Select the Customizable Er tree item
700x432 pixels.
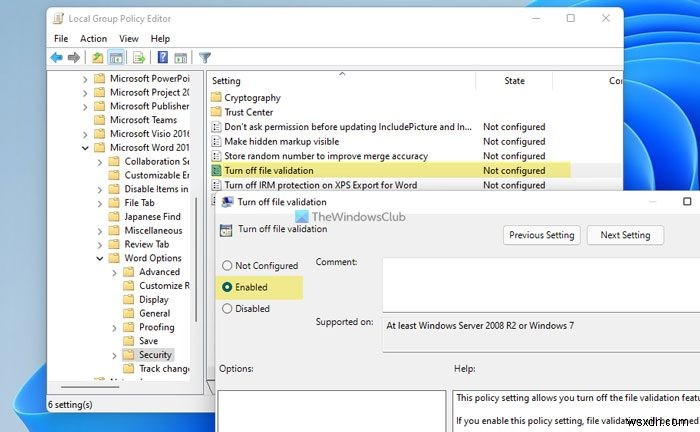[x=157, y=175]
